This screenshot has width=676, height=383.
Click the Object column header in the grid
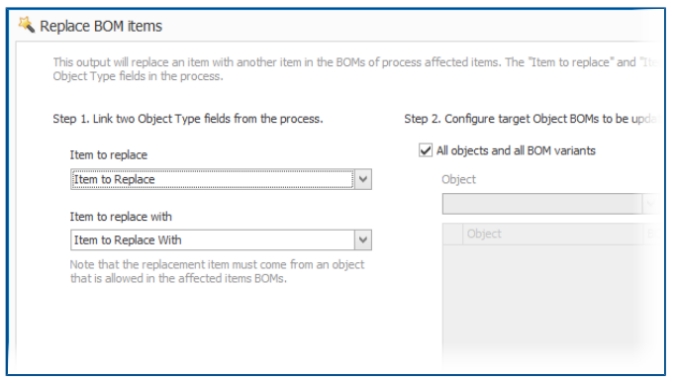click(x=554, y=234)
